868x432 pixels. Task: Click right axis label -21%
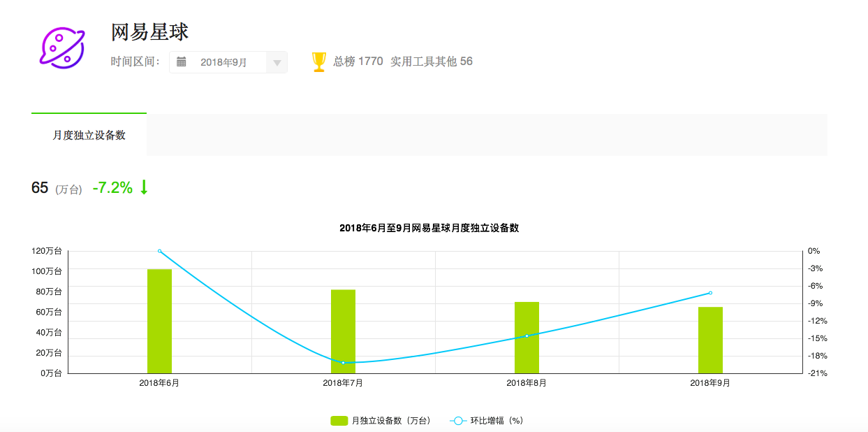click(817, 373)
